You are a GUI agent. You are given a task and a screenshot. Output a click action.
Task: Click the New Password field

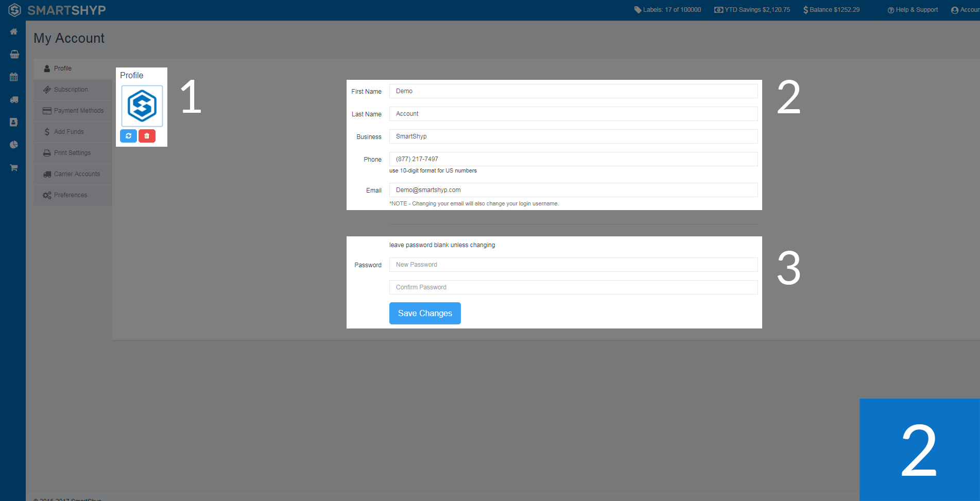tap(573, 265)
